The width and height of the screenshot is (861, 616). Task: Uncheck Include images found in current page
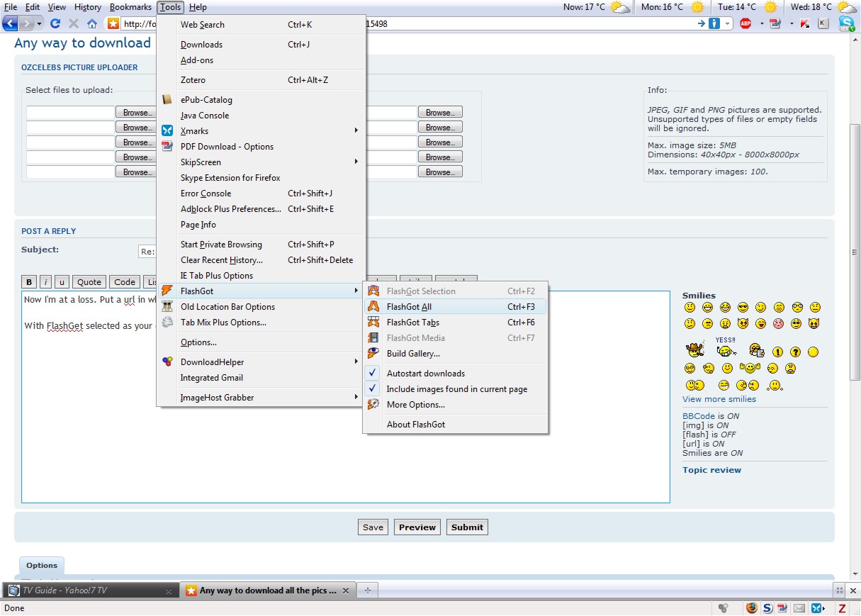coord(456,389)
